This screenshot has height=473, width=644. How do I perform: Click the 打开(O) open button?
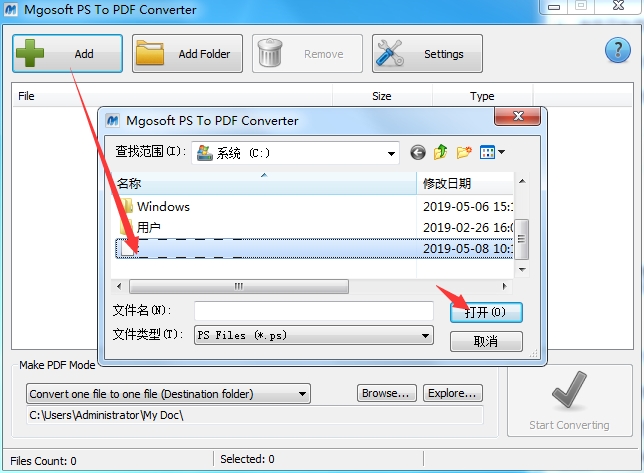point(486,312)
